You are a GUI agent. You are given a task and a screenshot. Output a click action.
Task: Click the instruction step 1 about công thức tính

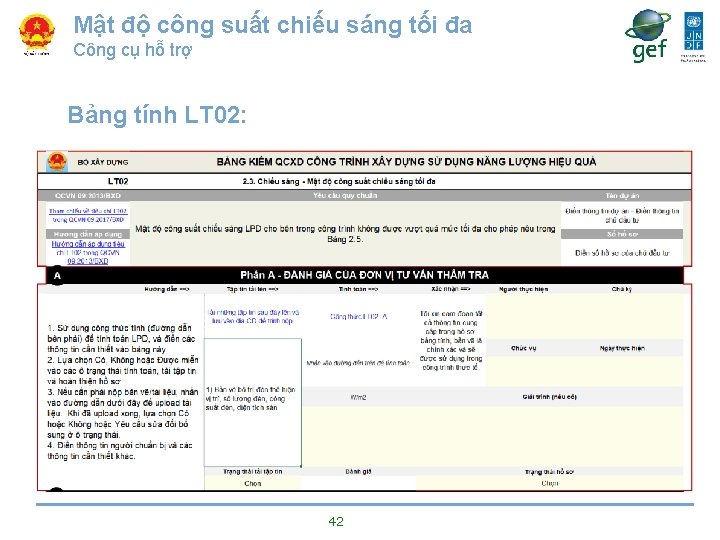(x=121, y=338)
